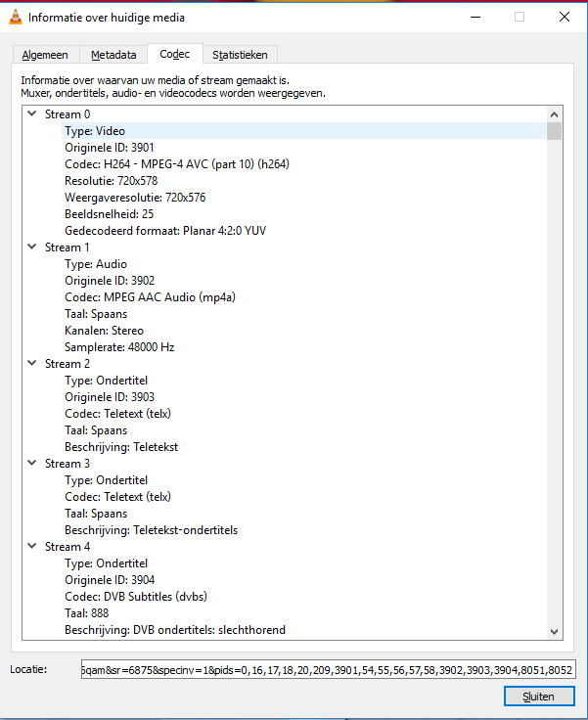Collapse the Stream 0 tree node
Screen dimensions: 588x720
click(x=33, y=114)
